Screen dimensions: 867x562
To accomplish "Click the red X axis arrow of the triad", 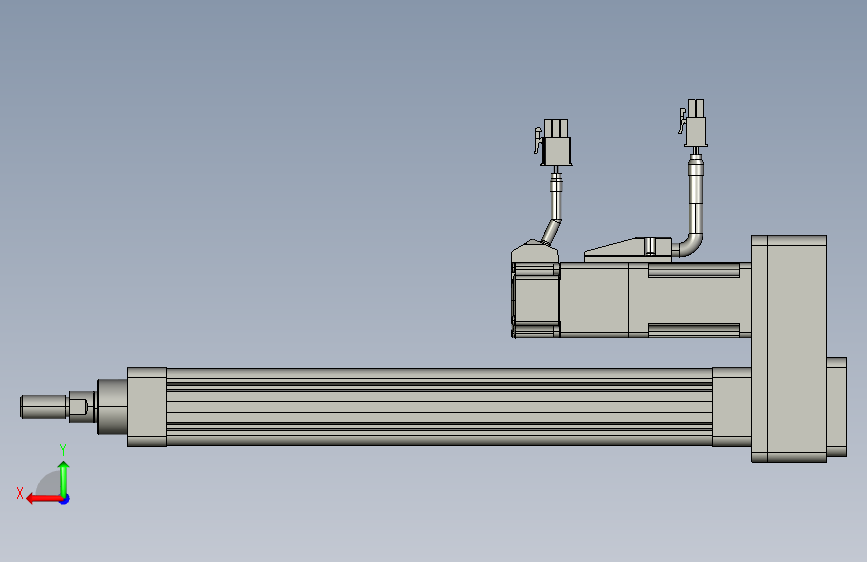I will pos(44,499).
